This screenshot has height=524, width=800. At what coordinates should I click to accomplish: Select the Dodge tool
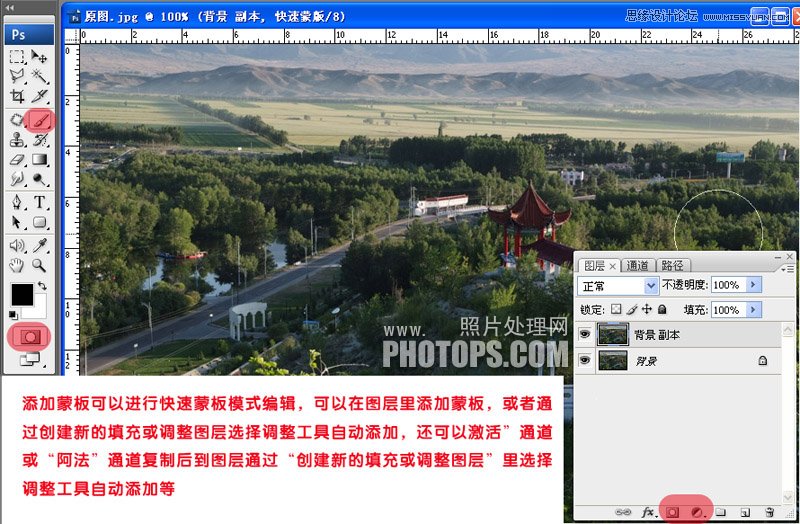(39, 179)
